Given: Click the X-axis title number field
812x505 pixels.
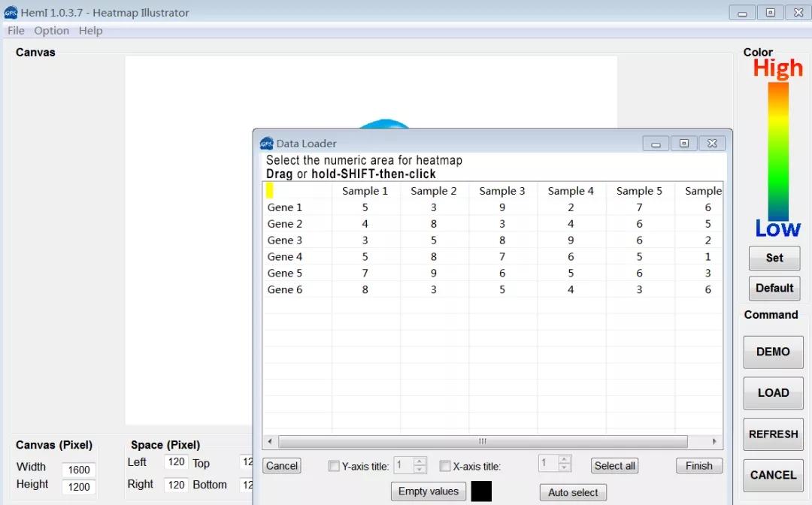Looking at the screenshot, I should (x=548, y=463).
